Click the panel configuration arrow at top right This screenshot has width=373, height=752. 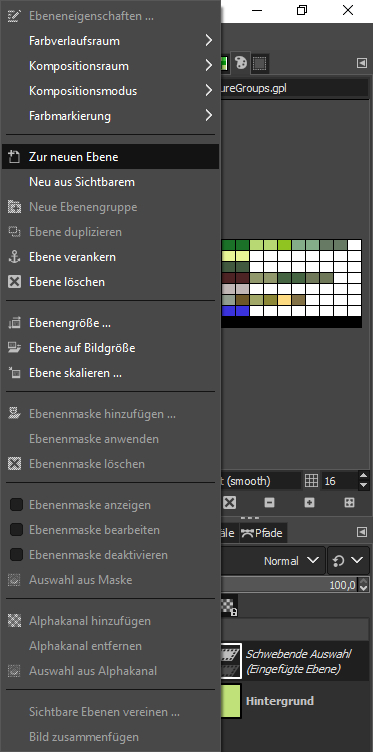[361, 63]
